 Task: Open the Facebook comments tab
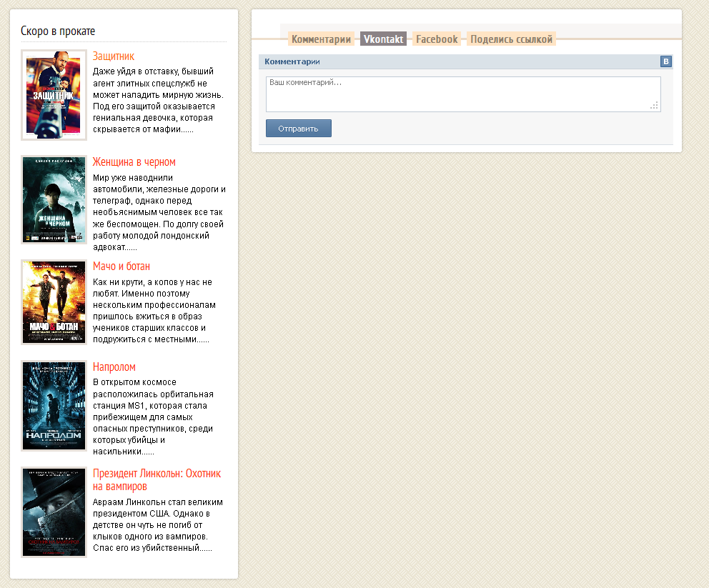(437, 39)
